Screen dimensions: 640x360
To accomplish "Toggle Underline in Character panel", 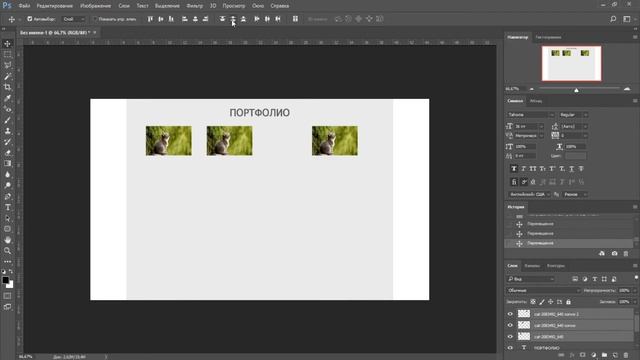I will click(571, 168).
